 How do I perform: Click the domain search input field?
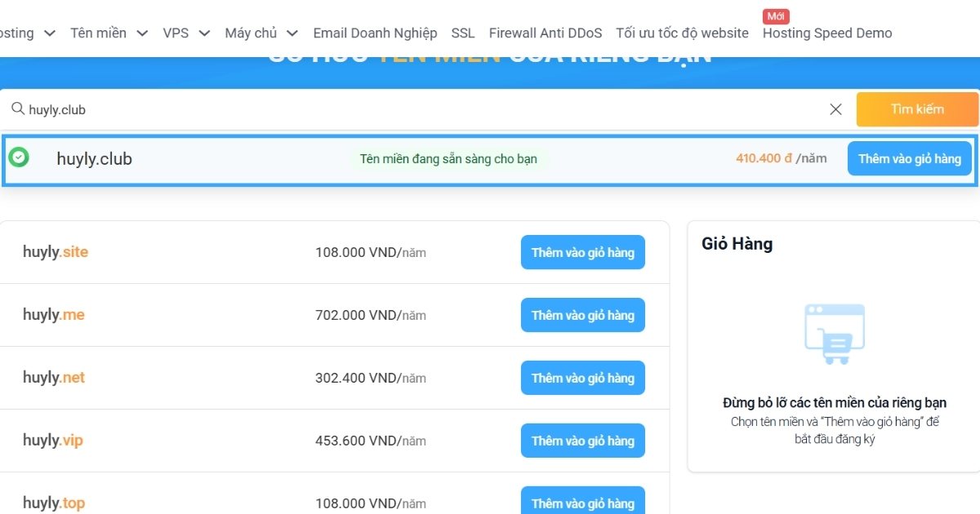click(408, 109)
